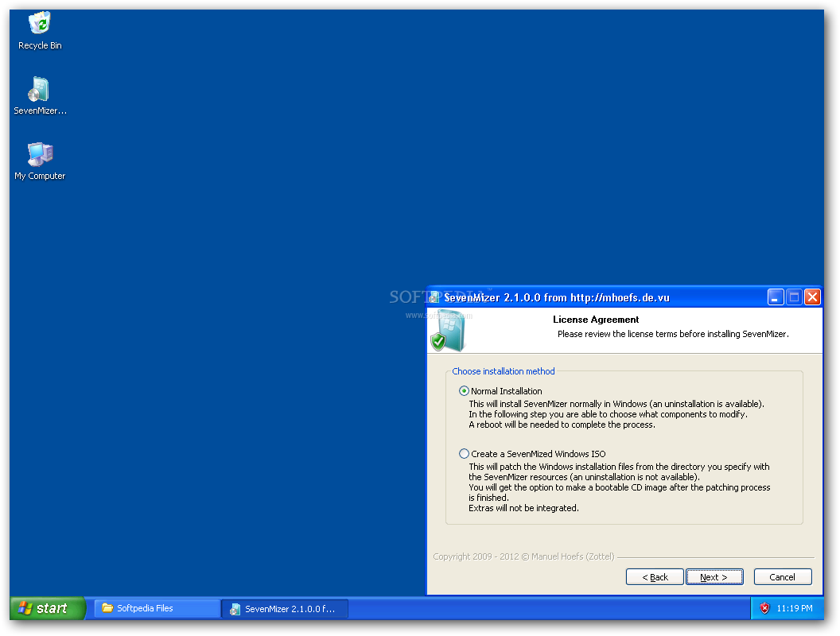Click the 11:19 PM taskbar clock
This screenshot has height=636, width=840.
(x=795, y=608)
